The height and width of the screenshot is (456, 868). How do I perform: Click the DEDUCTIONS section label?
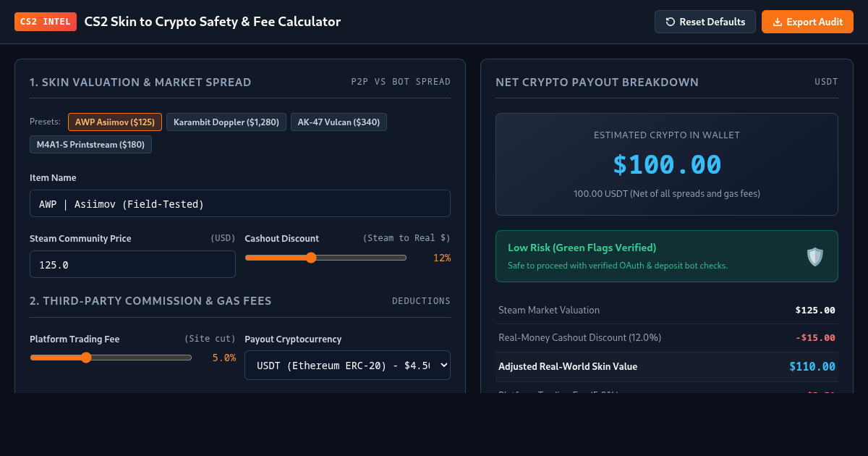(421, 301)
